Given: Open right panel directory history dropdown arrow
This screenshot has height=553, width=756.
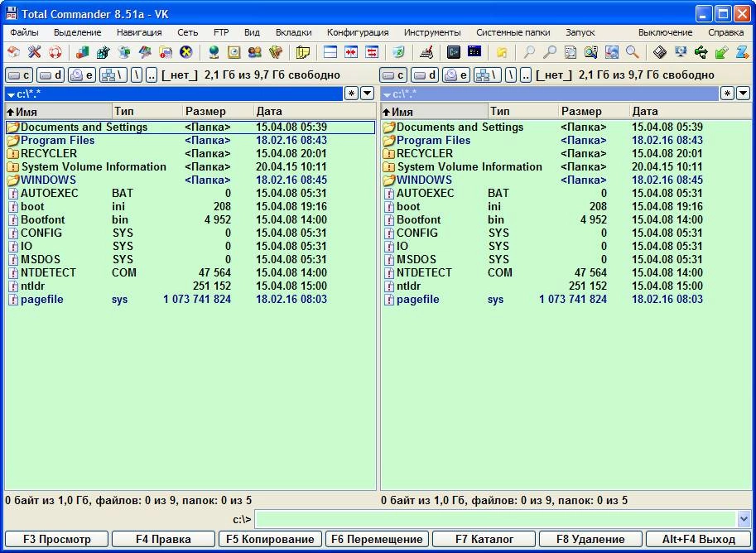Looking at the screenshot, I should point(744,94).
